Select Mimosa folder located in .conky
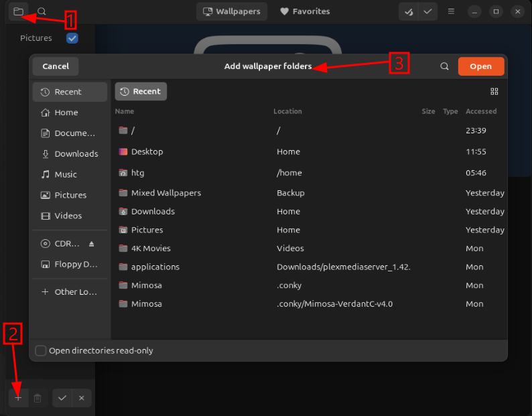Screen dimensions: 532x416 pos(309,285)
